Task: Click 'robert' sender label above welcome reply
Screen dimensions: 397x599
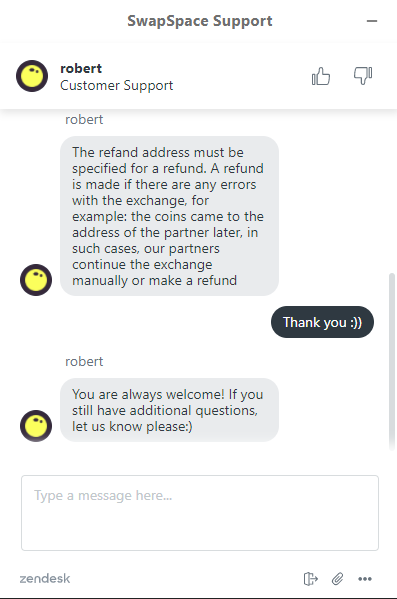Action: click(x=84, y=361)
